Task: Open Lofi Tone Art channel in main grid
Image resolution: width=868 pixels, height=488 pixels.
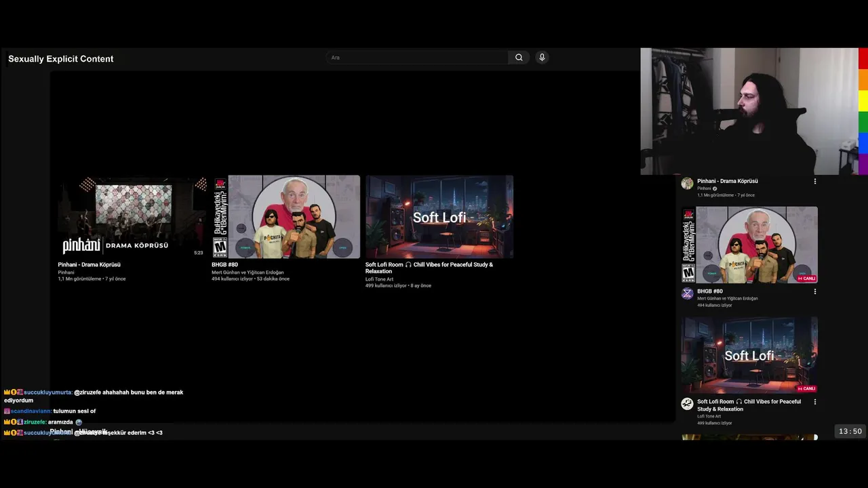Action: coord(379,279)
